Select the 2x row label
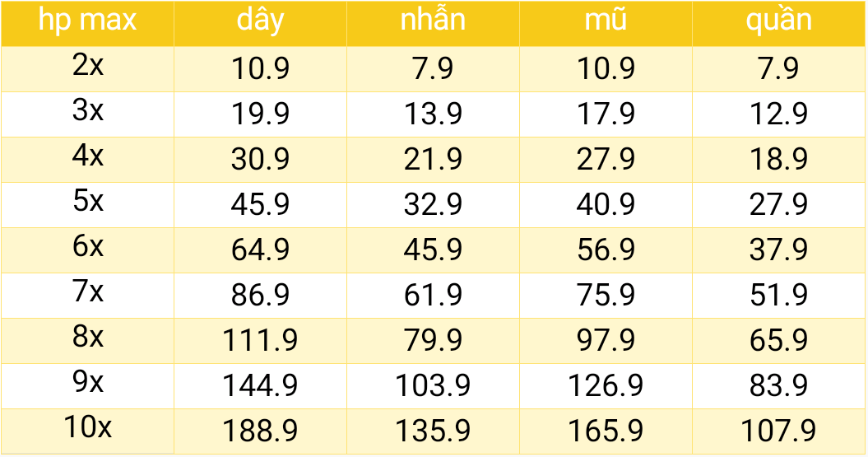This screenshot has height=457, width=868. tap(87, 69)
